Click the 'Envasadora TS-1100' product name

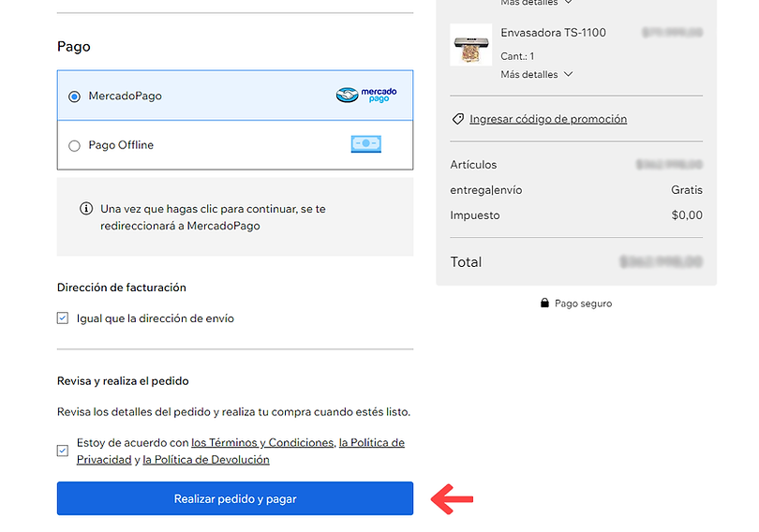tap(553, 33)
